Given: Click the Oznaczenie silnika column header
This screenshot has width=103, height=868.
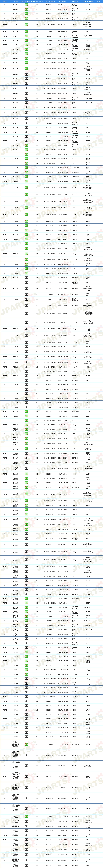Looking at the screenshot, I should [x=88, y=1].
